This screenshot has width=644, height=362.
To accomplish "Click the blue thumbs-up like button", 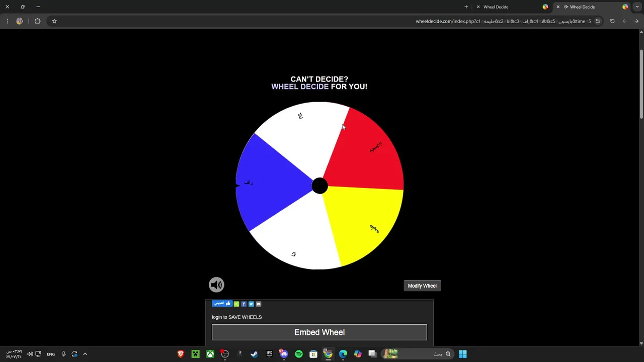I will pyautogui.click(x=222, y=304).
